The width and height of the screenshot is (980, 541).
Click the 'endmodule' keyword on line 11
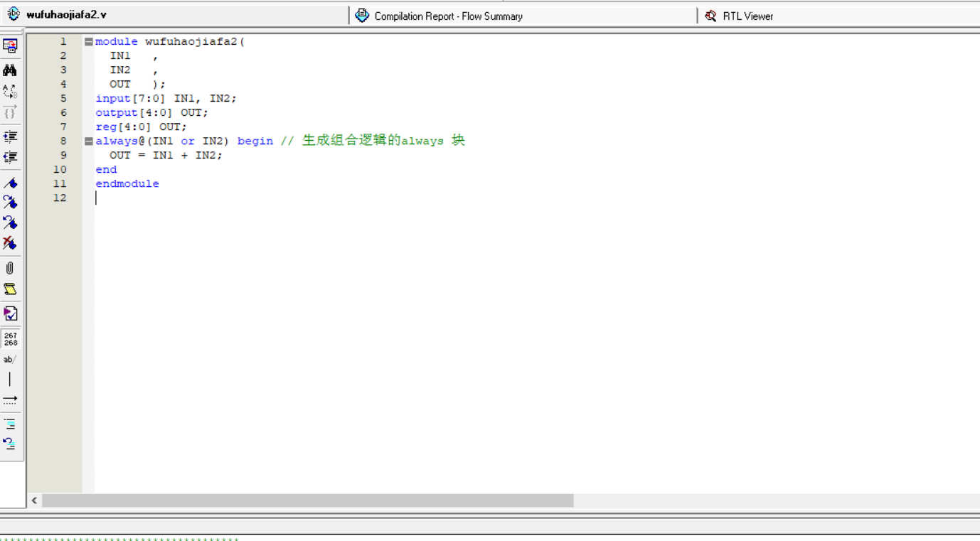click(127, 183)
